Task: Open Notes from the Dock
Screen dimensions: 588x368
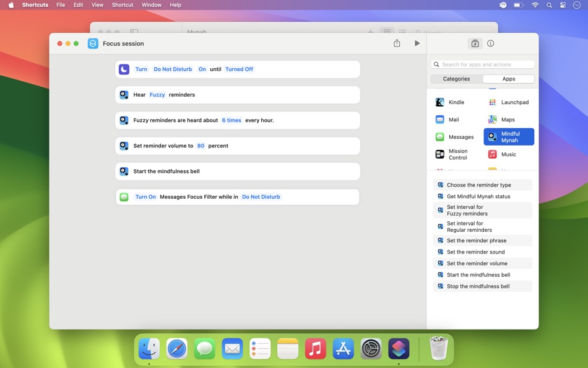Action: (288, 348)
